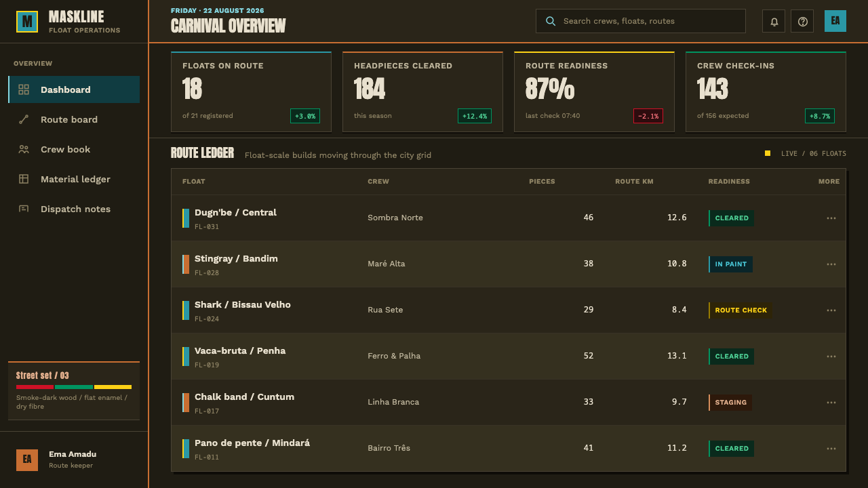
Task: Click the In Paint status badge
Action: [x=730, y=264]
